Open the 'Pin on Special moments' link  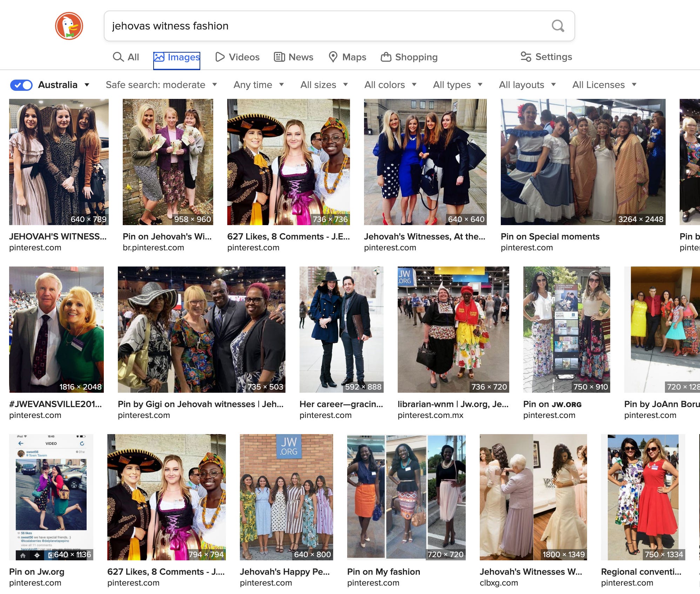point(550,236)
